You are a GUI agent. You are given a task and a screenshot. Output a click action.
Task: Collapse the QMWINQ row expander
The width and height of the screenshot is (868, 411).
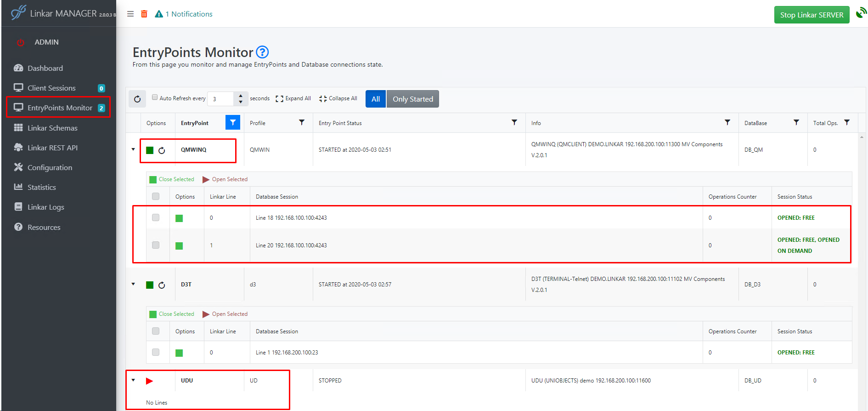[133, 149]
